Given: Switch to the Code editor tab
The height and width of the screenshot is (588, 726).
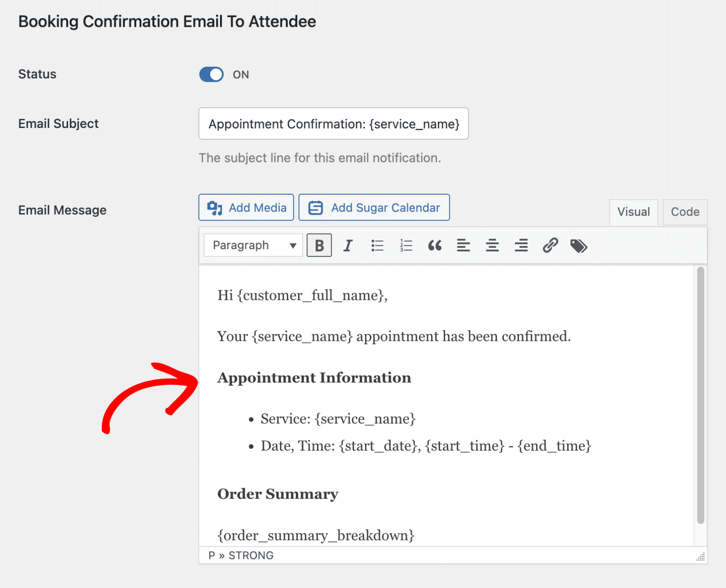Looking at the screenshot, I should (685, 212).
